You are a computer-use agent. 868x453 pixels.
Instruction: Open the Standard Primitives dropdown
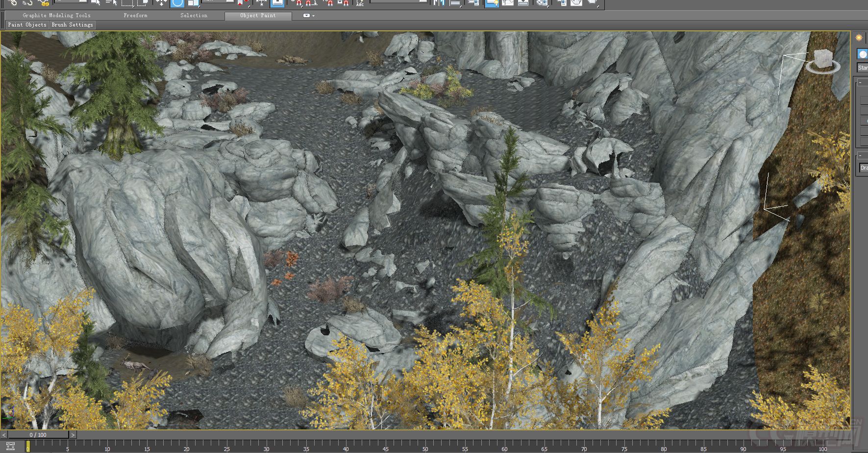[863, 68]
